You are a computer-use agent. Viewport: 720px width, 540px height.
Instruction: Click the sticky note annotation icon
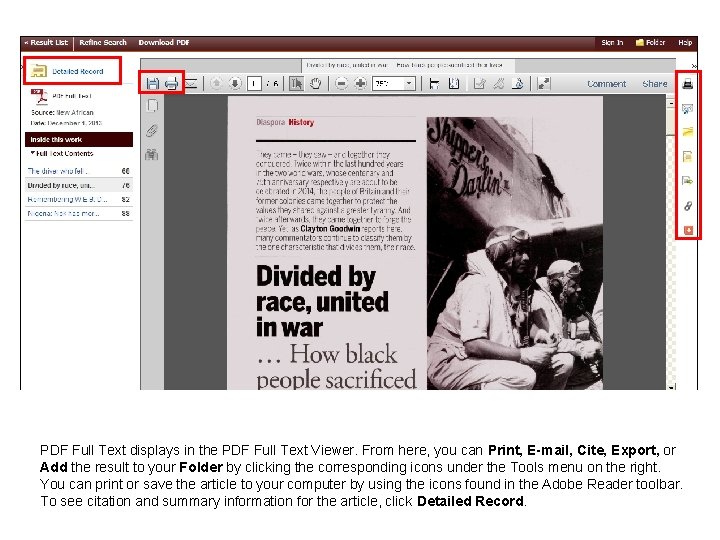(x=479, y=84)
